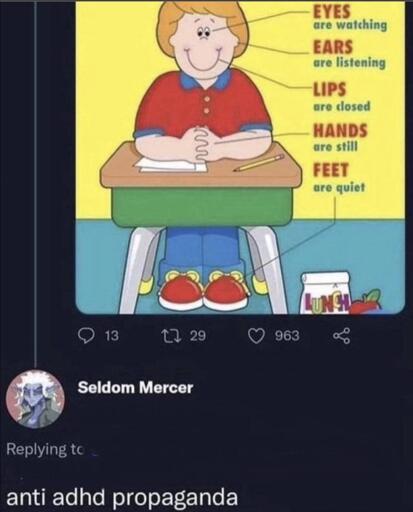413x512 pixels.
Task: Open Seldom Mercer's profile avatar
Action: coord(36,399)
